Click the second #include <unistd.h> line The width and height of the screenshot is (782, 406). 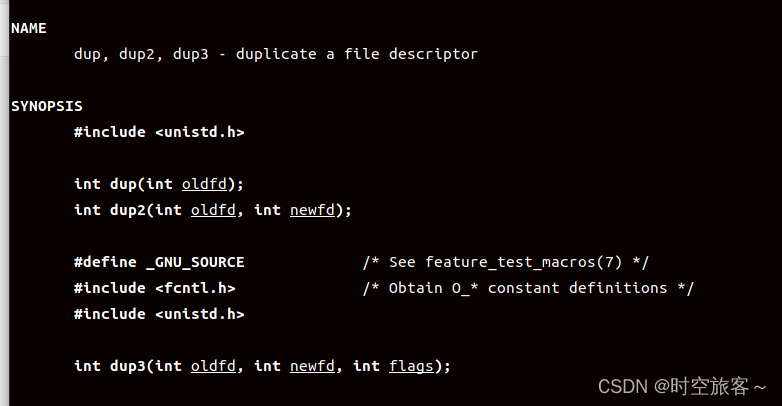click(x=158, y=314)
